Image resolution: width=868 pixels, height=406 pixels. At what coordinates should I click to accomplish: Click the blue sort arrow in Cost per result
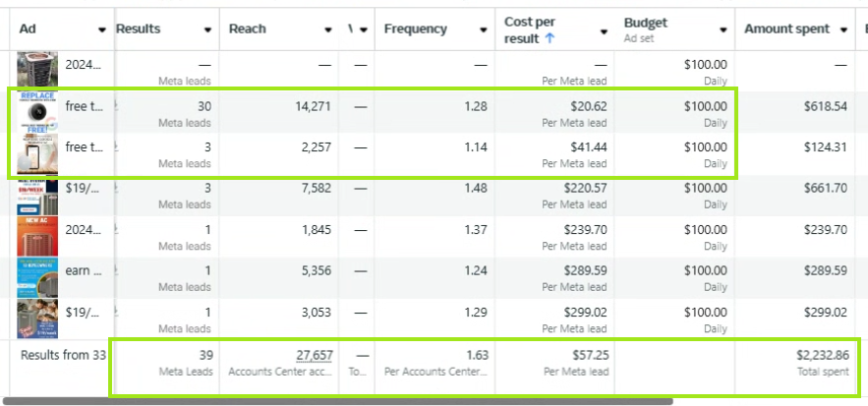(550, 39)
